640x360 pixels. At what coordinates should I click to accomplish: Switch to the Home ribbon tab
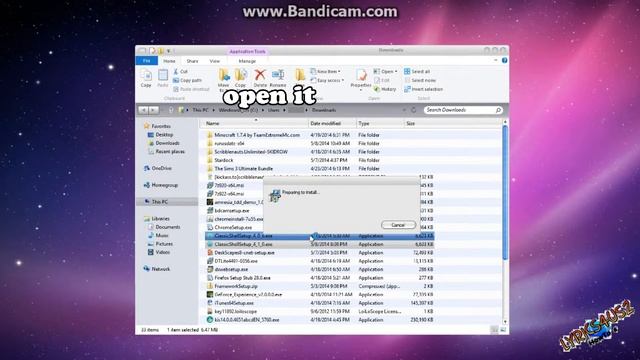click(x=169, y=61)
